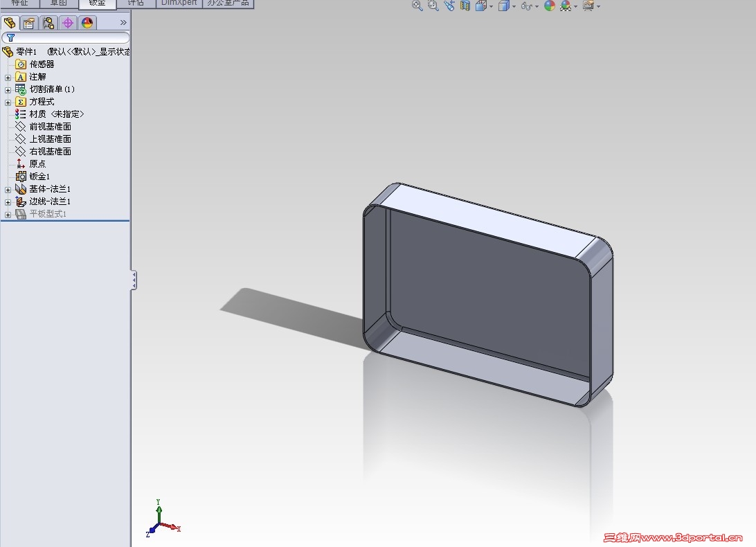Screen dimensions: 756x547
Task: Open the Apply Scene dropdown arrow
Action: (576, 7)
